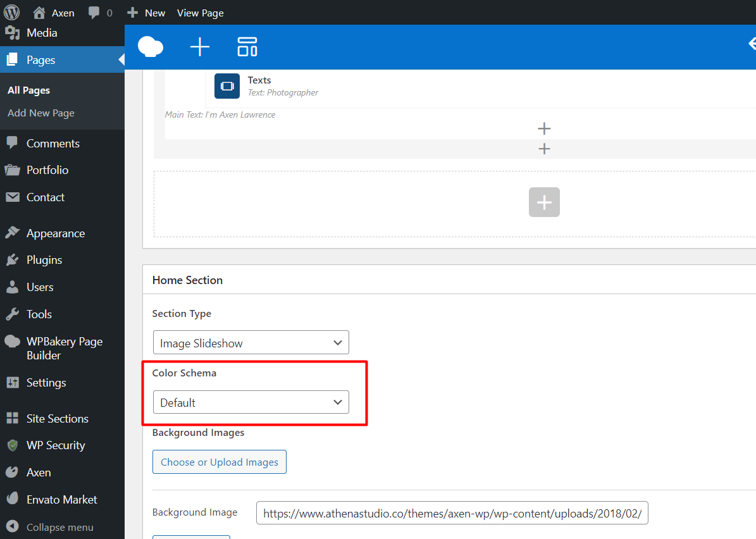Click the Plugins plug icon
Viewport: 756px width, 539px height.
tap(12, 260)
